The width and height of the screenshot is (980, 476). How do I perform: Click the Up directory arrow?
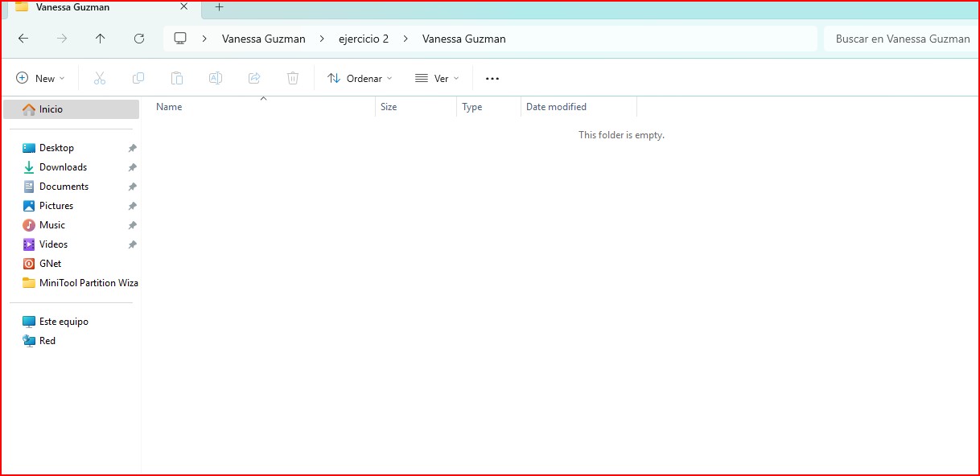click(100, 39)
